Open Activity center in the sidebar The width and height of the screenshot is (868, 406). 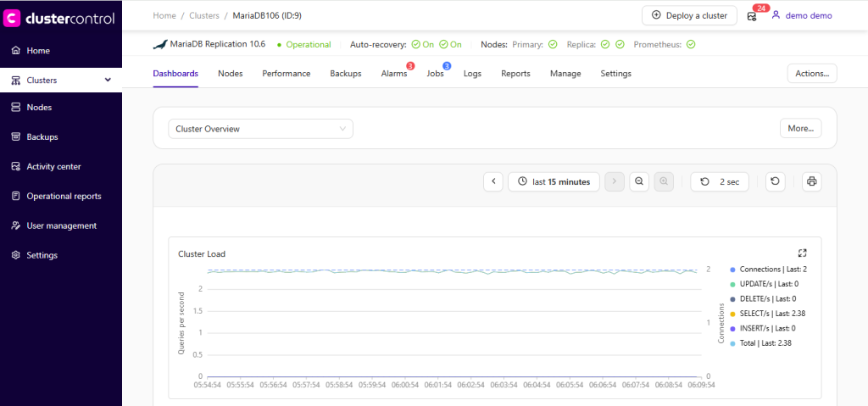(x=53, y=166)
